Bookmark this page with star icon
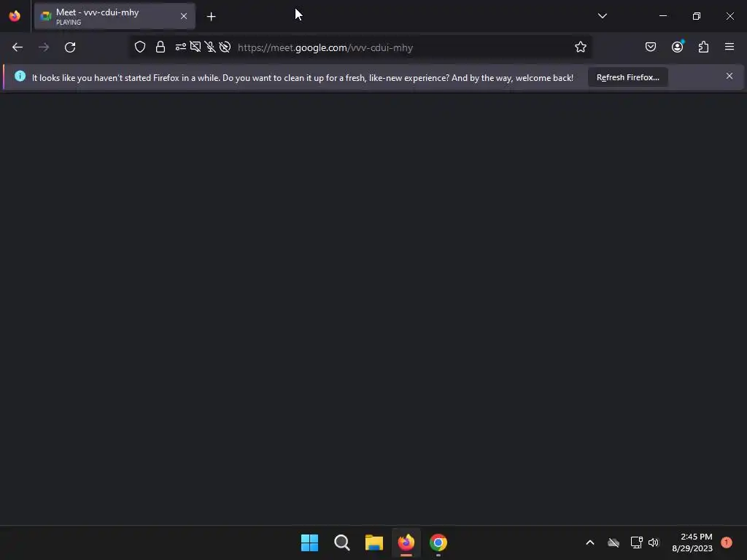 (580, 47)
